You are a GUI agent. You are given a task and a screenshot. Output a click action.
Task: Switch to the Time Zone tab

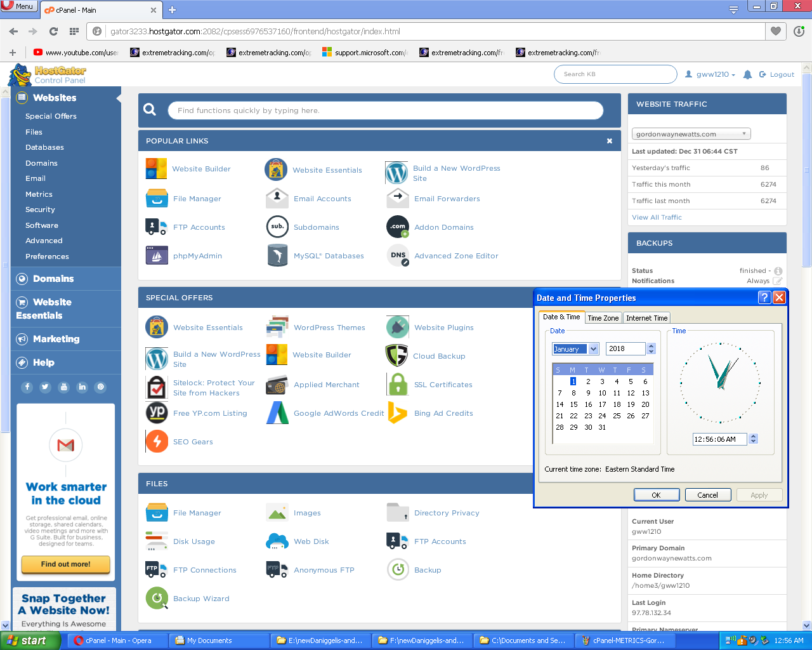coord(603,318)
